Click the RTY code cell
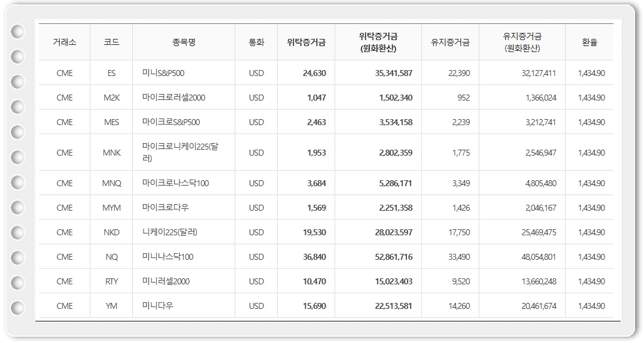The image size is (644, 343). tap(111, 281)
